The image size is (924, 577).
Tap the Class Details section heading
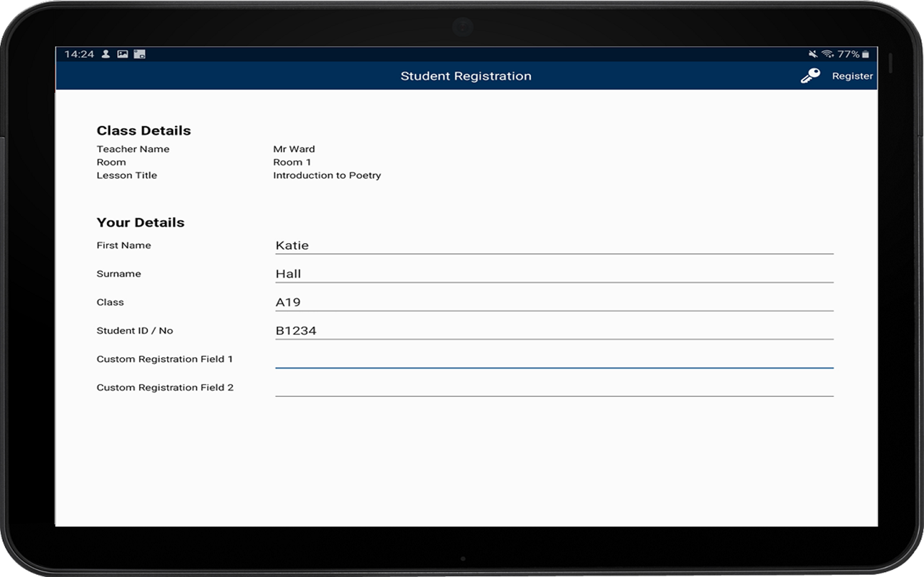pyautogui.click(x=144, y=130)
